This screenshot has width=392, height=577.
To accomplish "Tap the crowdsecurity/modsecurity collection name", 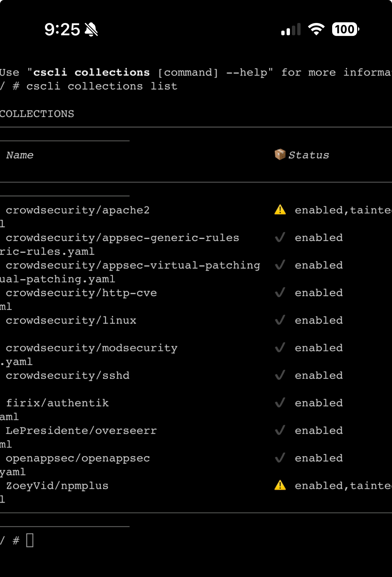I will point(91,348).
